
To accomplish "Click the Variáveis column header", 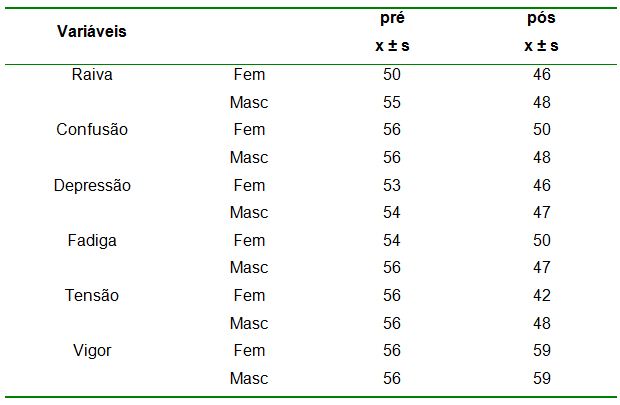I will pyautogui.click(x=92, y=31).
